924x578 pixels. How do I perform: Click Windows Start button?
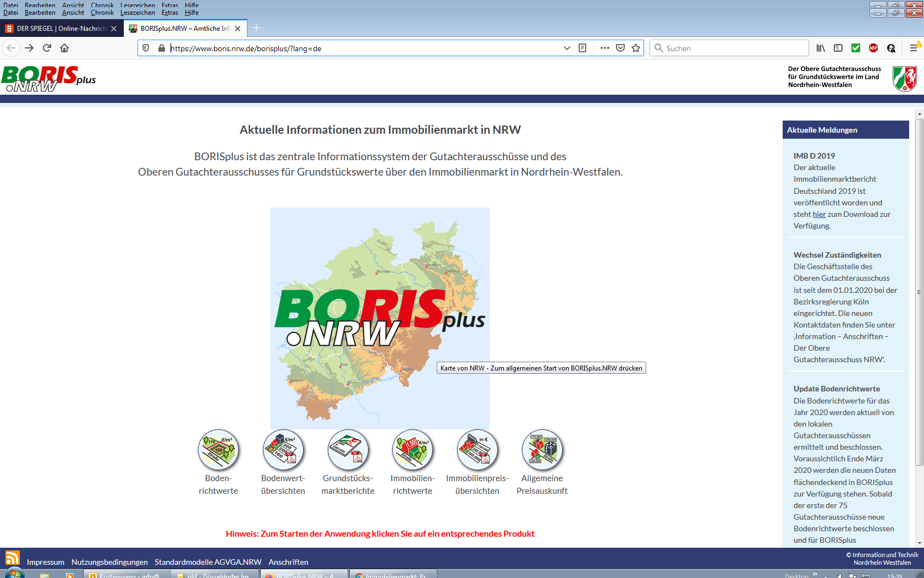point(14,574)
